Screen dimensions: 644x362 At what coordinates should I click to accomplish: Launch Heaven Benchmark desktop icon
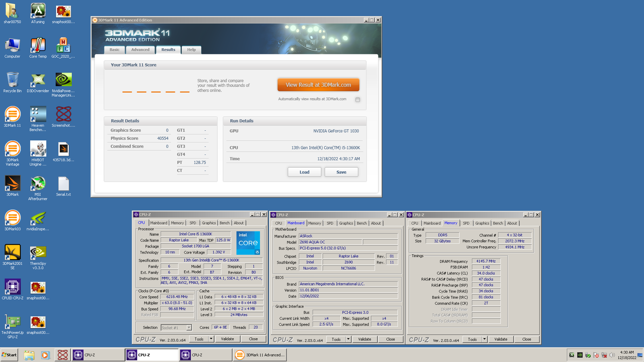pos(38,119)
